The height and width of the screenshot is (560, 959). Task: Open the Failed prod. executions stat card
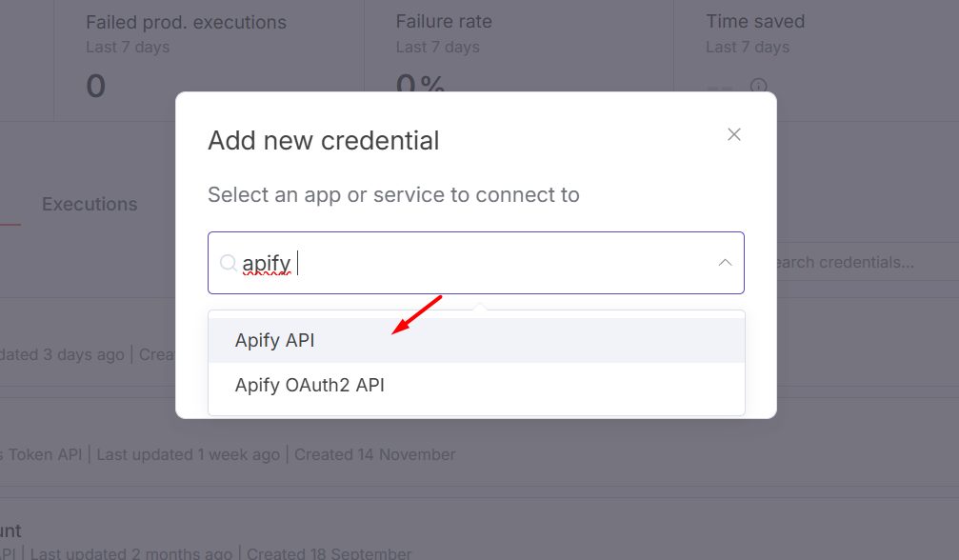186,21
